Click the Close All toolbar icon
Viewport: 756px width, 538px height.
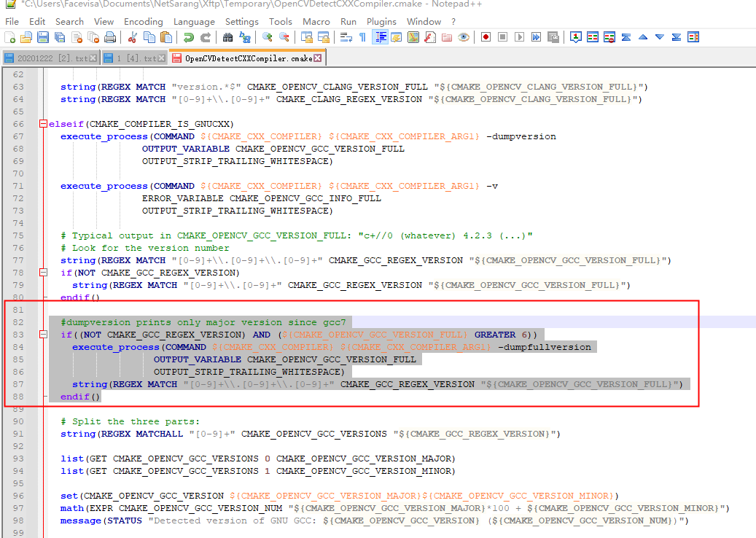(x=93, y=37)
